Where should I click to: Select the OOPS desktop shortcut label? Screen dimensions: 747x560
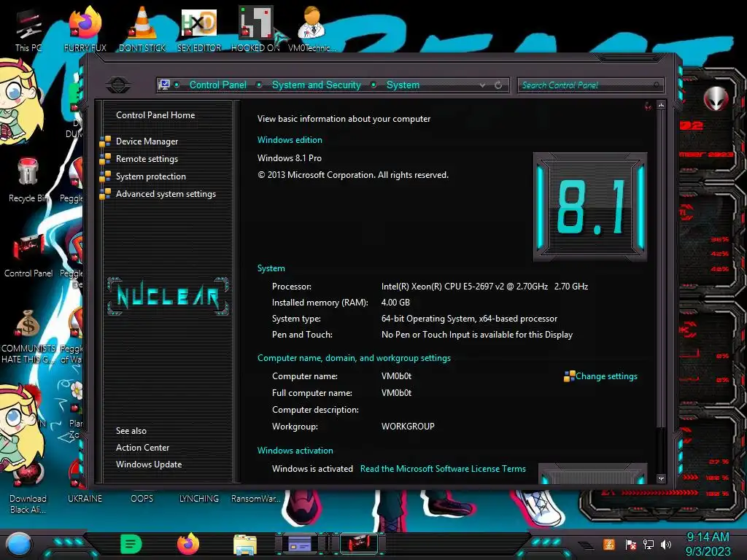coord(142,499)
